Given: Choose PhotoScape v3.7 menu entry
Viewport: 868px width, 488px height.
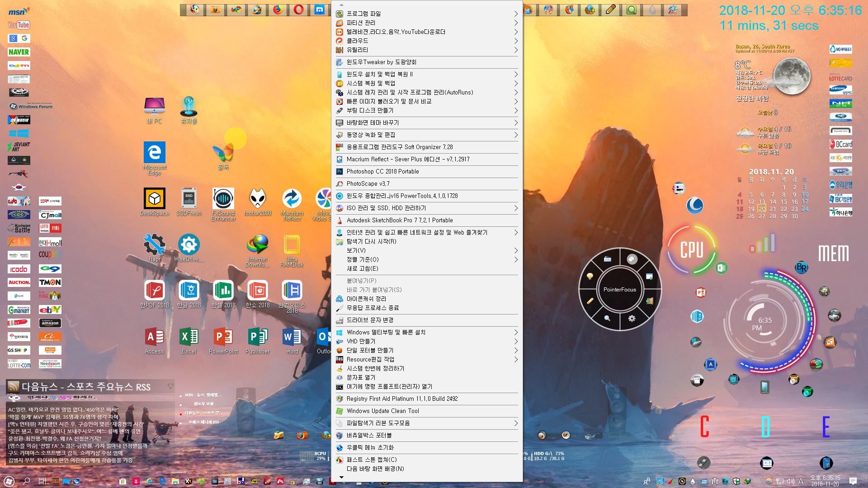Looking at the screenshot, I should coord(427,183).
